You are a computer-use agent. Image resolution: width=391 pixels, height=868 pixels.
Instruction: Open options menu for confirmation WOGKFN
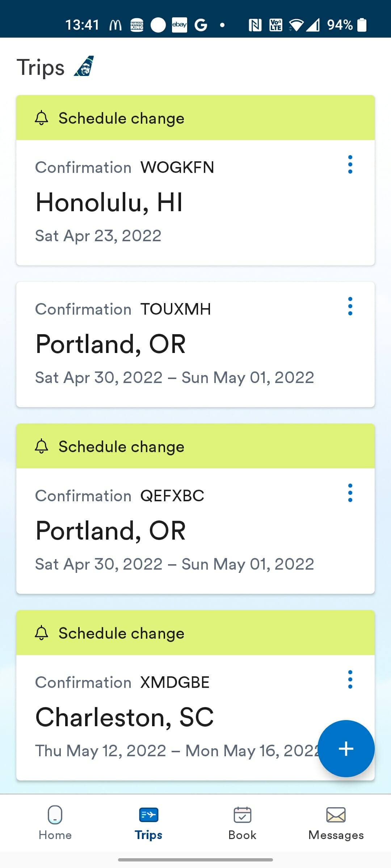click(x=350, y=165)
